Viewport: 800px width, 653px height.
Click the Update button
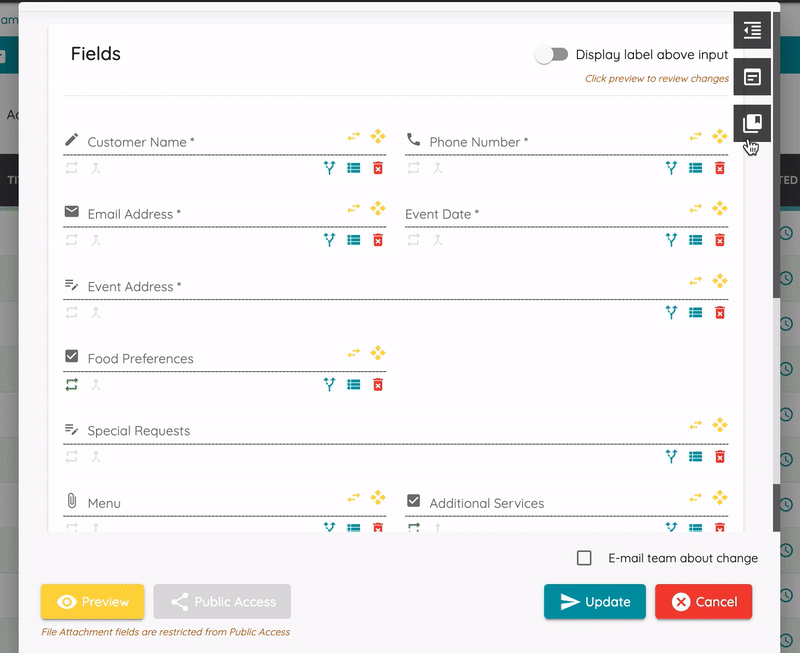(594, 601)
